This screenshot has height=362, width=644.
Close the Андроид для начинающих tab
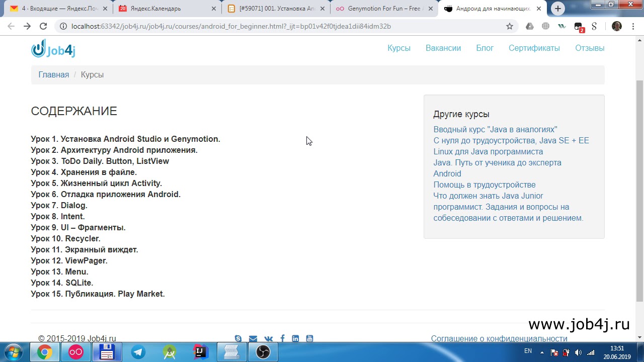click(x=539, y=9)
